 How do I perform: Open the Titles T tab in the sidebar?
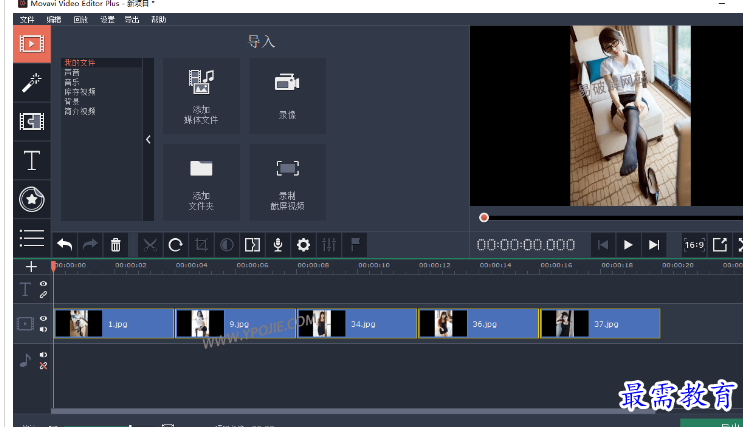point(32,160)
